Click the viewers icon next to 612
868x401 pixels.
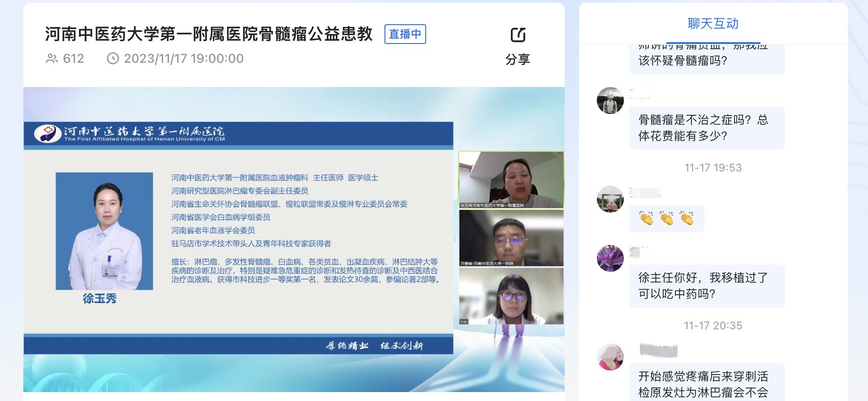click(x=52, y=59)
